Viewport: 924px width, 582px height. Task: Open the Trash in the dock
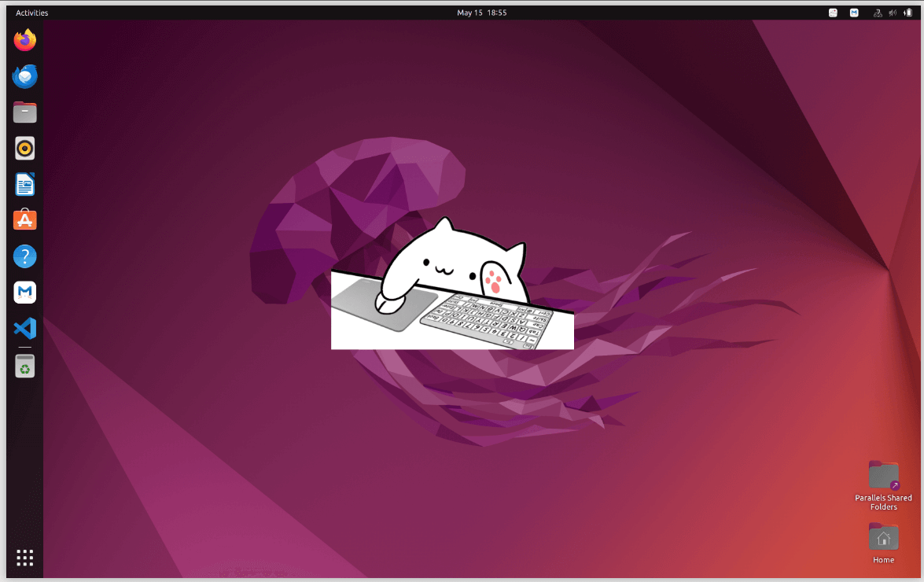point(24,367)
